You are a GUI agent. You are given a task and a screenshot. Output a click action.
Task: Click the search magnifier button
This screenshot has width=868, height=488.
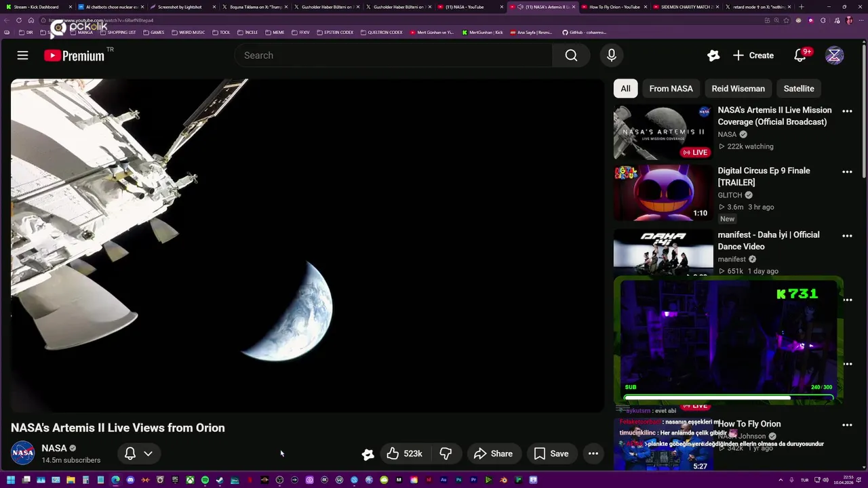coord(571,56)
